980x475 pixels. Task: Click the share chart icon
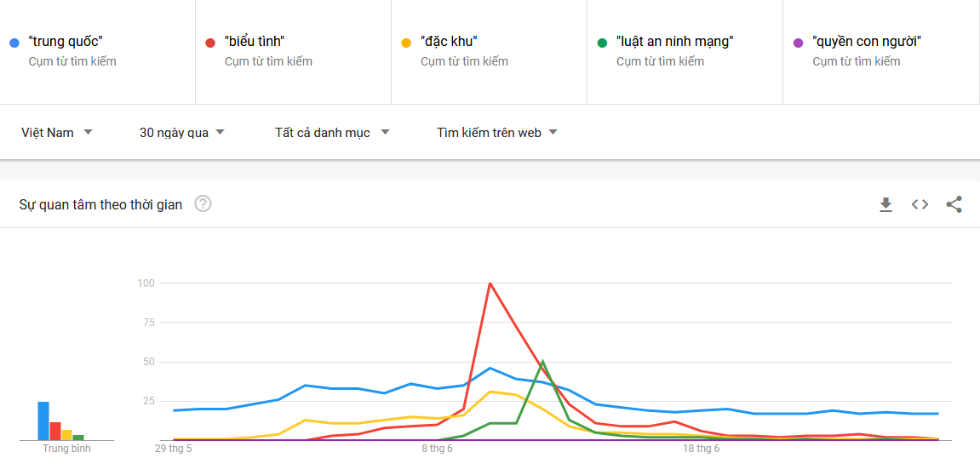954,204
